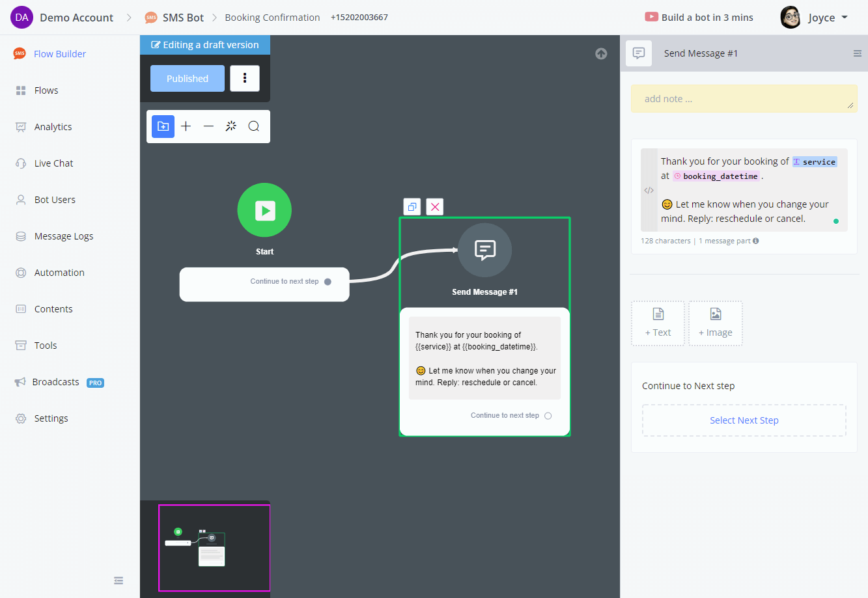The width and height of the screenshot is (868, 598).
Task: Add a Text block
Action: coord(658,323)
